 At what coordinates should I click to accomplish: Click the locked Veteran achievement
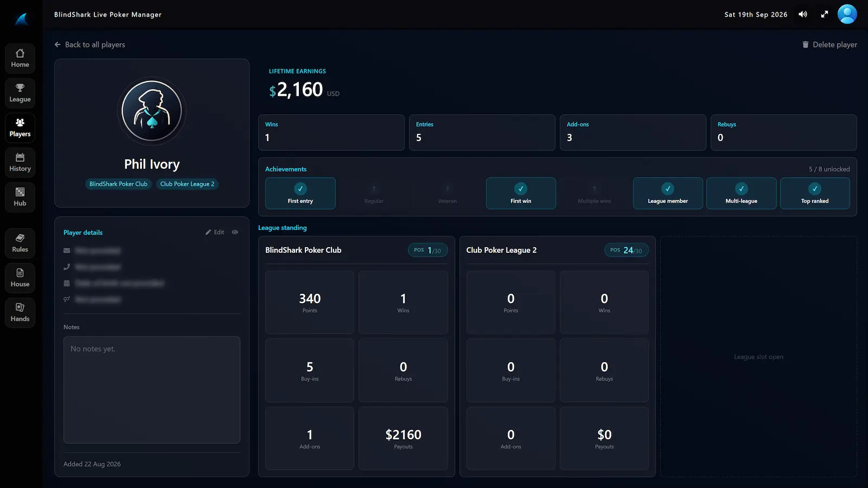(448, 193)
